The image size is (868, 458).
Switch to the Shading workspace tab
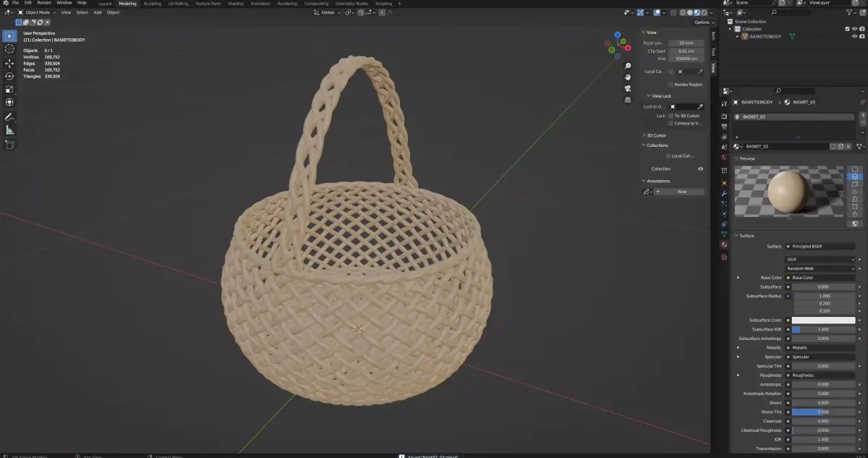[x=235, y=3]
